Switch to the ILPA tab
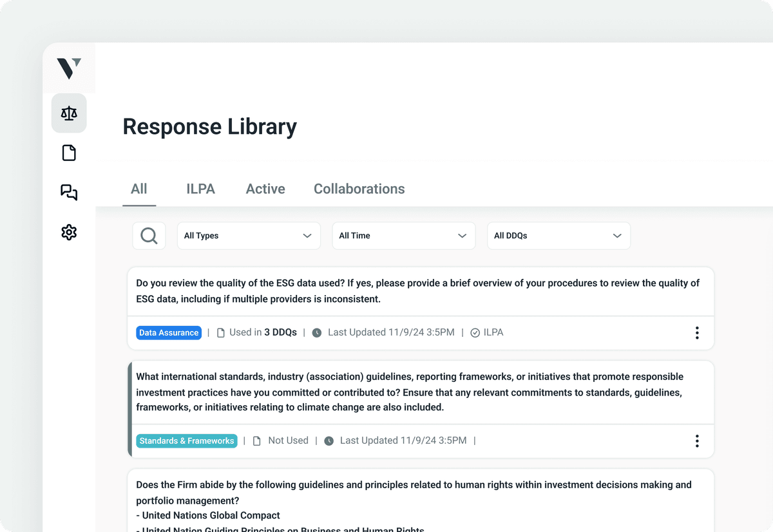The image size is (773, 532). (x=200, y=189)
